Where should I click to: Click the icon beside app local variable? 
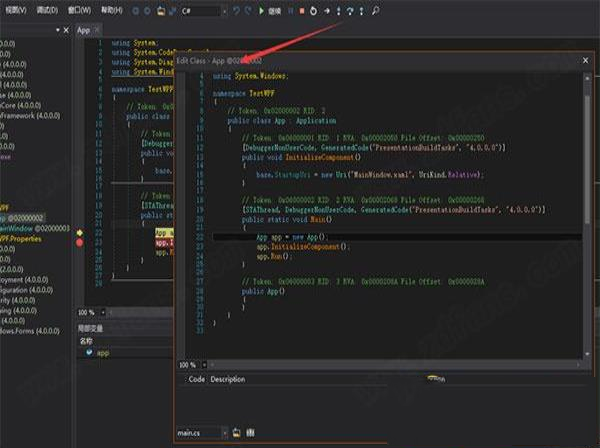[x=89, y=352]
